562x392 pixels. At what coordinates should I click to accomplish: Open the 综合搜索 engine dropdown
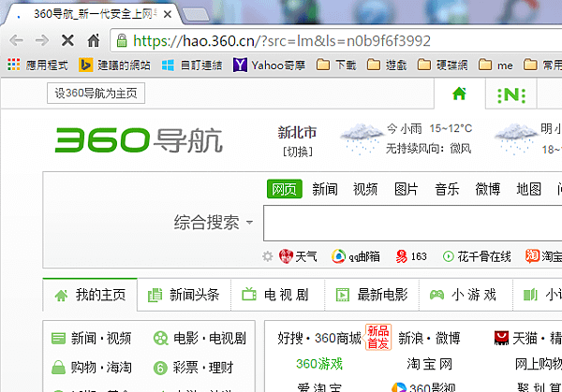pyautogui.click(x=214, y=223)
